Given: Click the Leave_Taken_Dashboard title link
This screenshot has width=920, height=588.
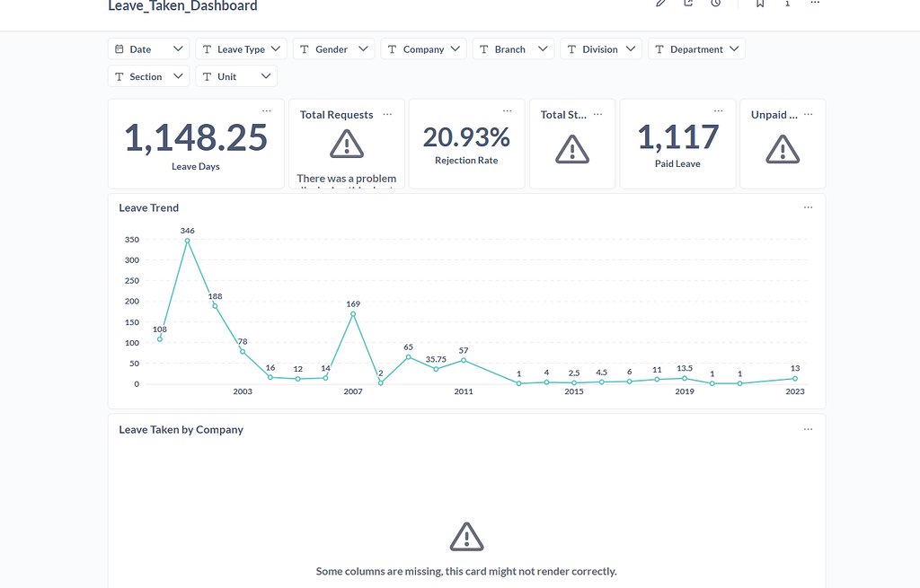Looking at the screenshot, I should point(182,6).
